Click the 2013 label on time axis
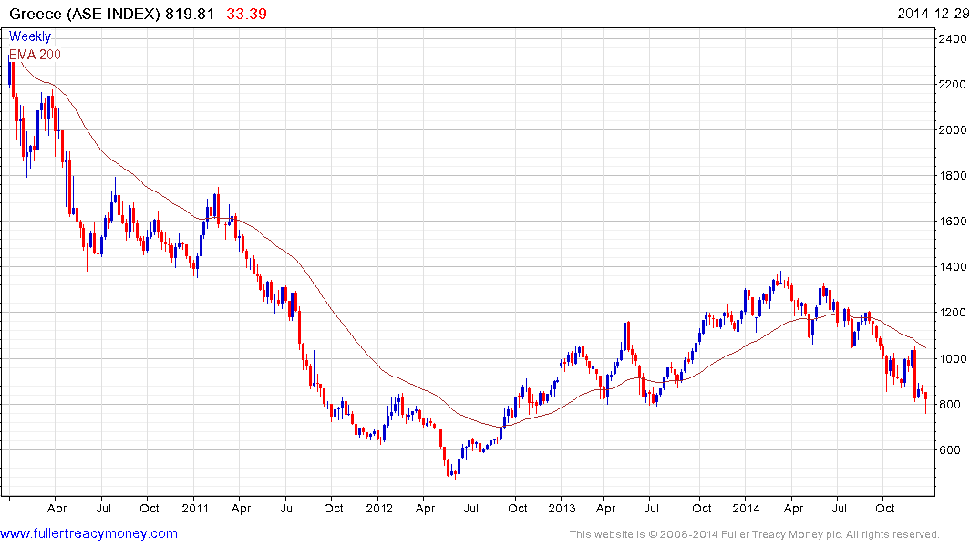Image resolution: width=980 pixels, height=547 pixels. click(x=562, y=508)
